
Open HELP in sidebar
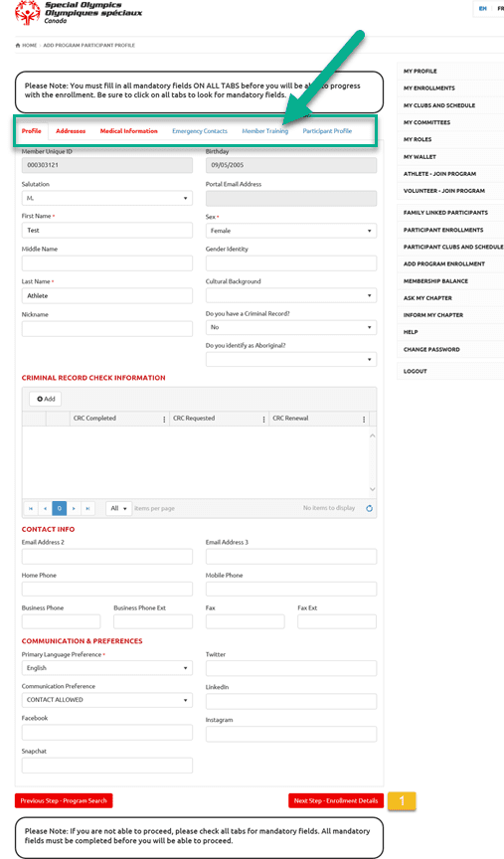point(411,332)
